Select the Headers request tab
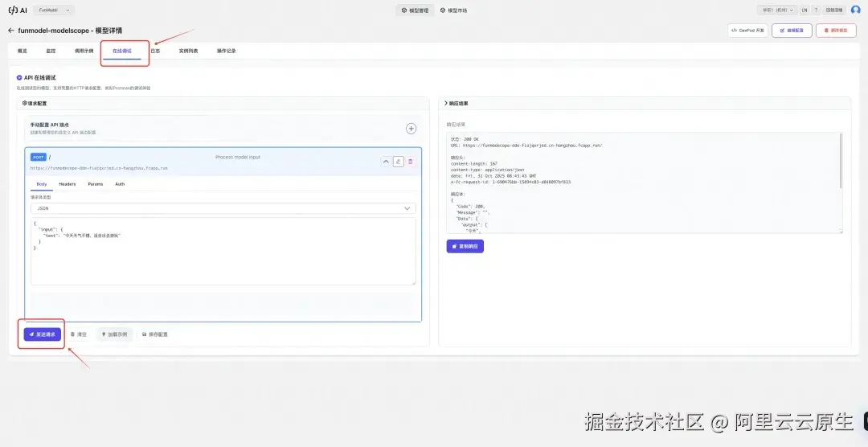 click(68, 184)
